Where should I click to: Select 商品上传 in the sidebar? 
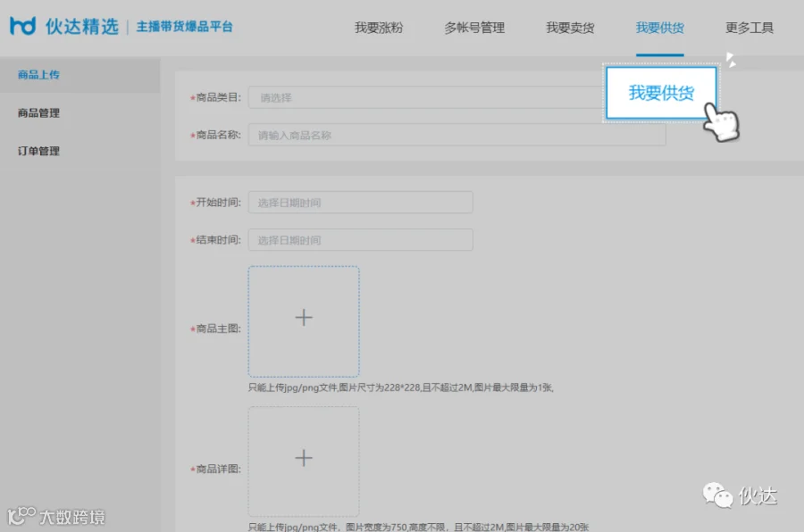click(38, 75)
